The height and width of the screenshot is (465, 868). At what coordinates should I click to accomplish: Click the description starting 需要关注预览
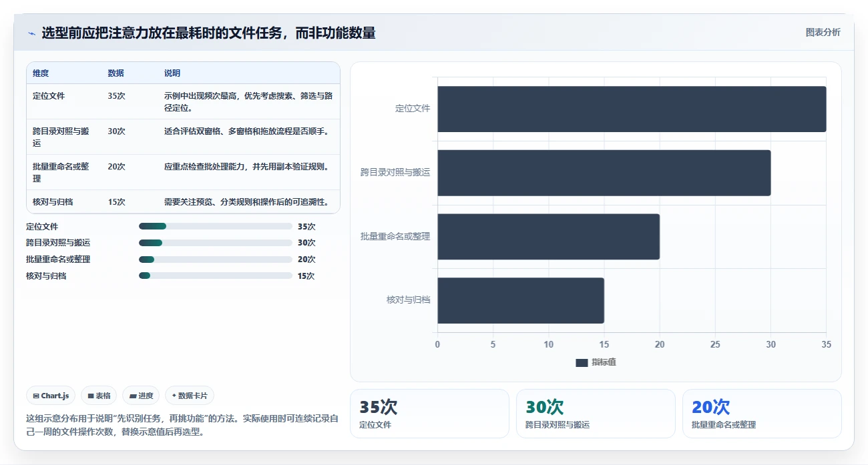246,201
